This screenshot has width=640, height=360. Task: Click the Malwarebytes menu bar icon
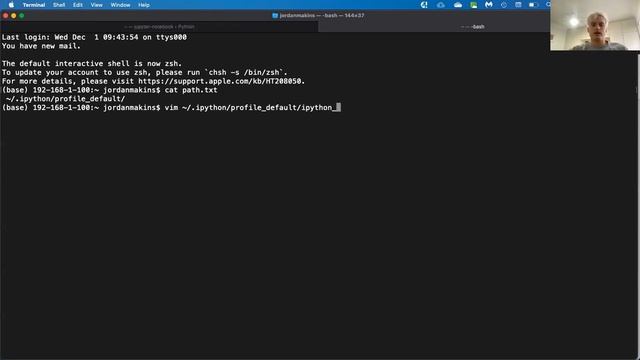tap(489, 5)
